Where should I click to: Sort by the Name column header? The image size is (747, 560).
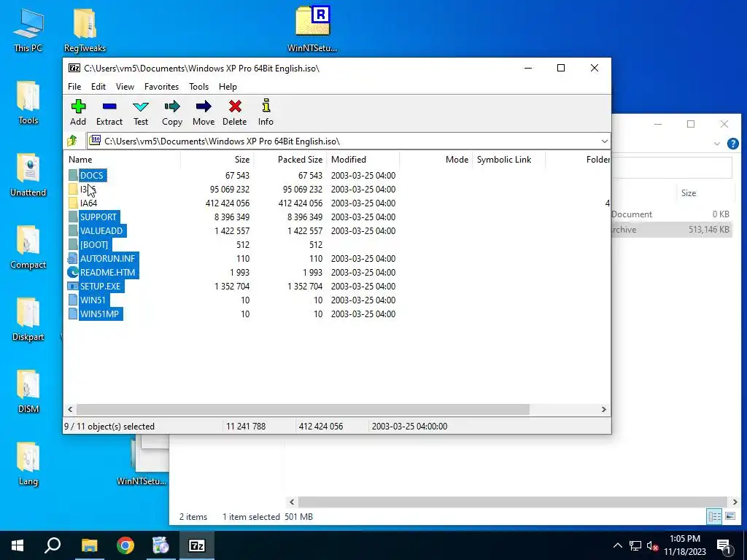[x=123, y=160]
